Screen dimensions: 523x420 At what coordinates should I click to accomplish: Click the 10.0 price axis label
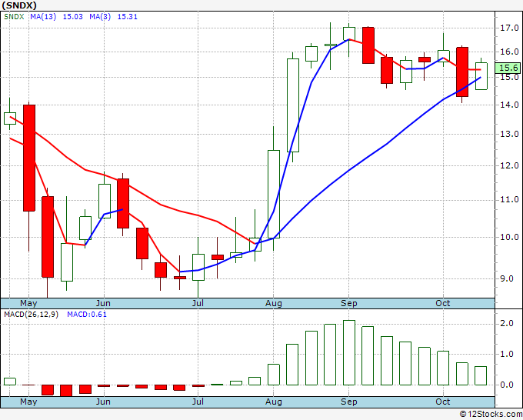point(509,237)
